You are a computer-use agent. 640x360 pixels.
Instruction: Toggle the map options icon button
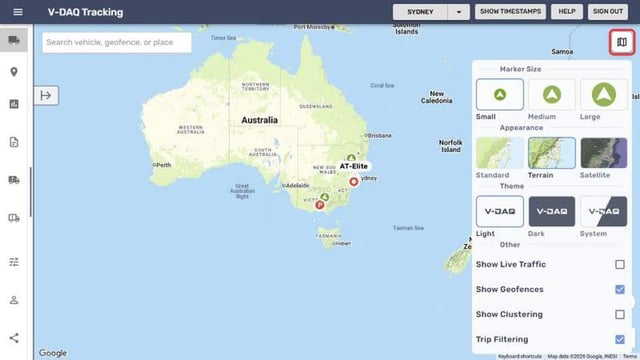click(622, 42)
